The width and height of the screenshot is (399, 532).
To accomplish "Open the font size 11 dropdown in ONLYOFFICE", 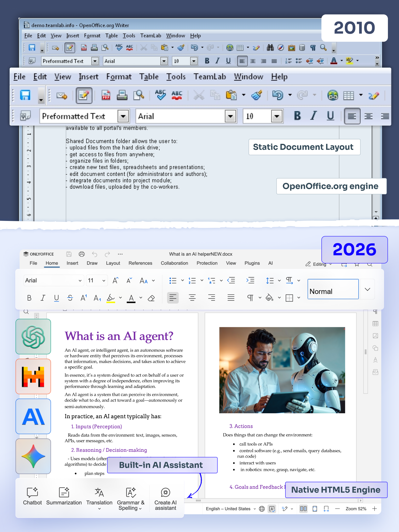I will coord(104,281).
